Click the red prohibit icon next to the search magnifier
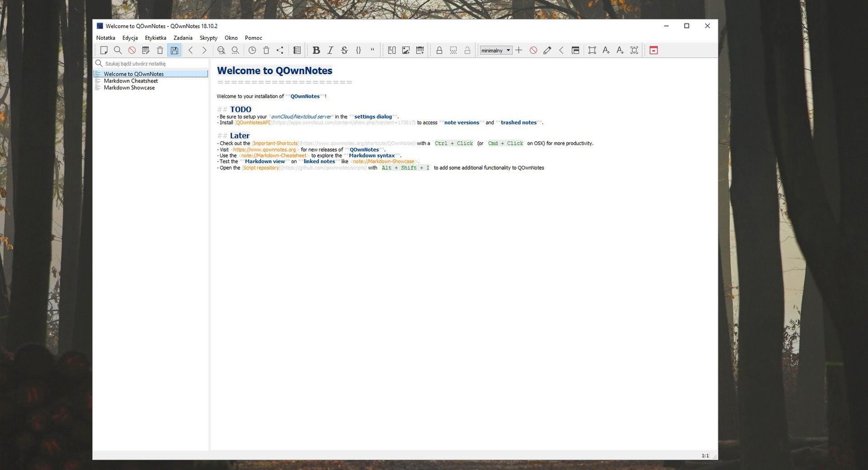The width and height of the screenshot is (868, 470). click(x=132, y=50)
